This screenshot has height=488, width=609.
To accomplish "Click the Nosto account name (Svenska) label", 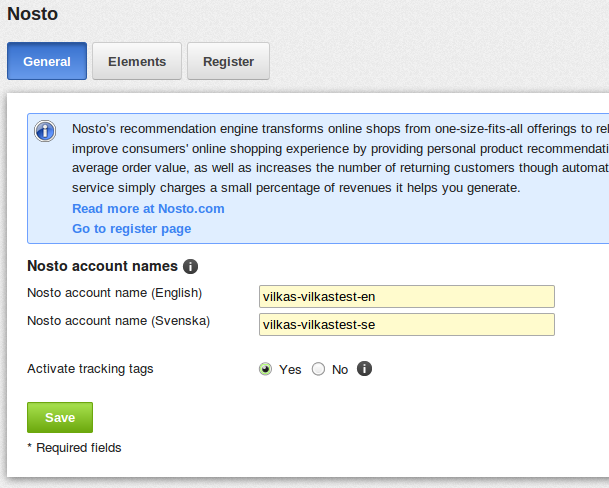I will point(118,321).
